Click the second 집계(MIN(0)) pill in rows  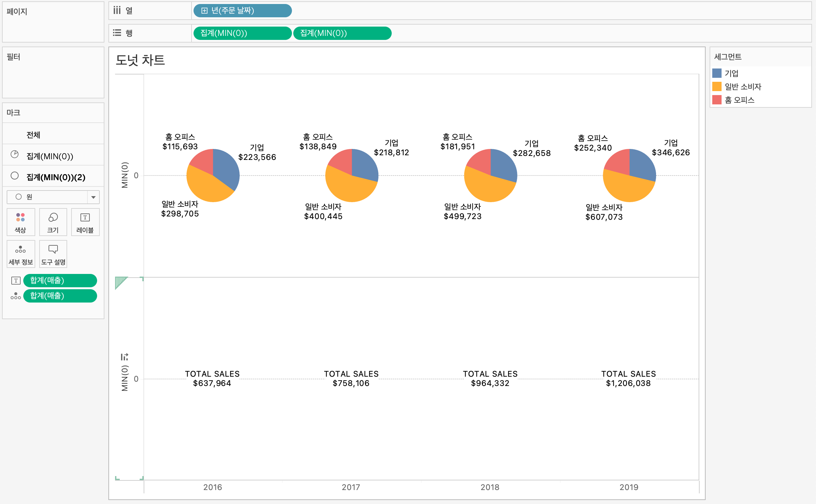pyautogui.click(x=342, y=33)
